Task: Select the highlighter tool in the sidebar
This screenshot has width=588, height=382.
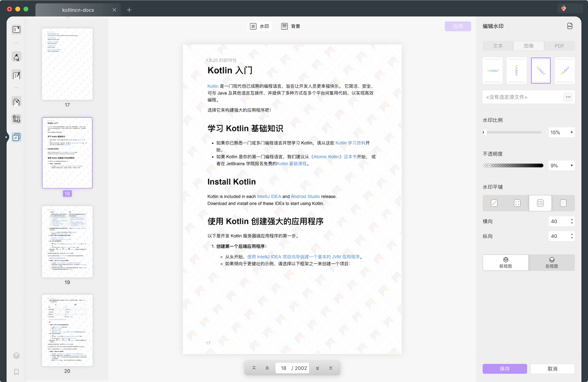Action: pos(16,56)
